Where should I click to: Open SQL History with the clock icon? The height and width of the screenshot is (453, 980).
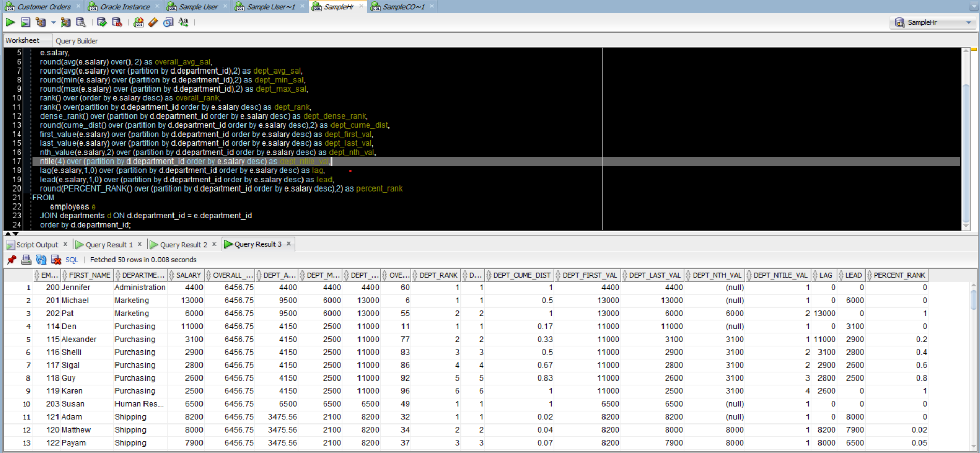[168, 22]
